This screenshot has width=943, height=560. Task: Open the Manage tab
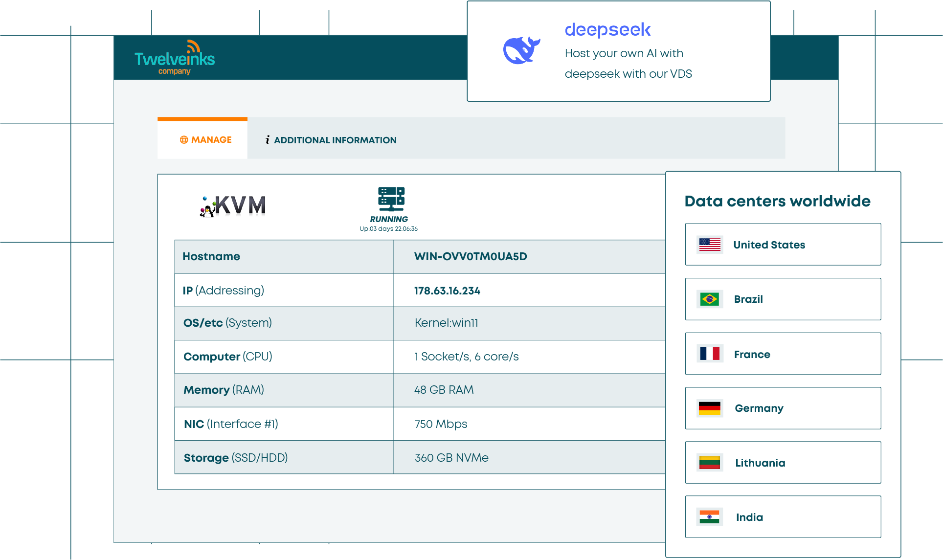click(x=202, y=138)
